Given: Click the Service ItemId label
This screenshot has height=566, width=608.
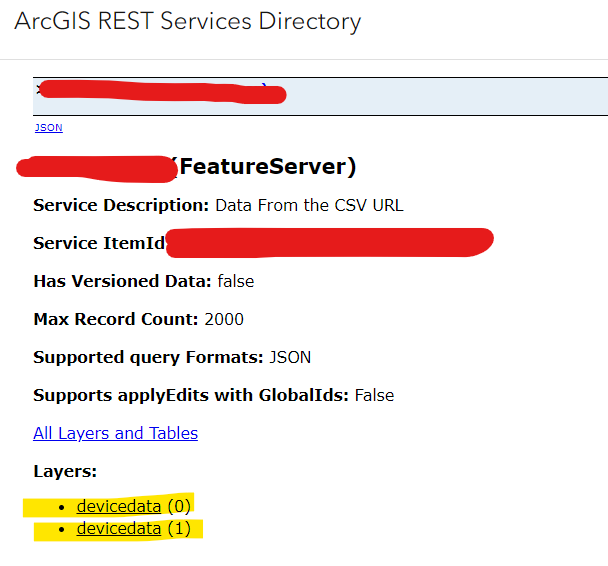Looking at the screenshot, I should (x=98, y=243).
